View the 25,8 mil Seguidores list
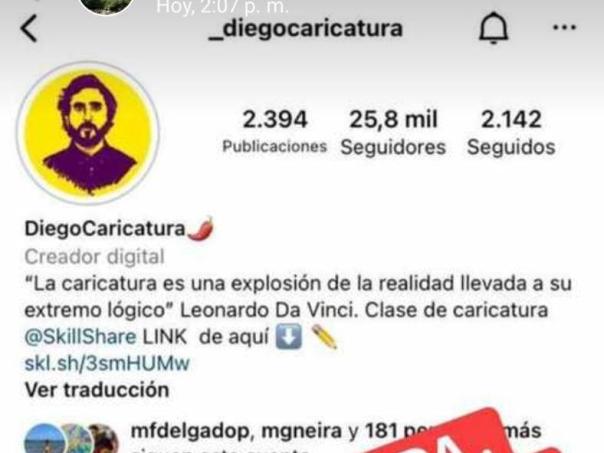The height and width of the screenshot is (453, 604). (393, 133)
